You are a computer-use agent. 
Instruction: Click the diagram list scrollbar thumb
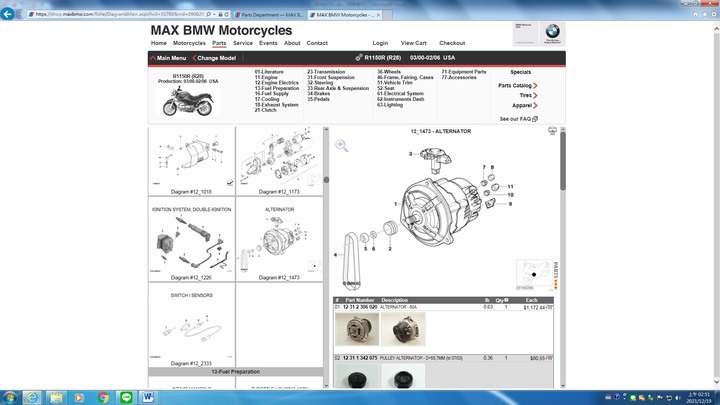[x=326, y=180]
